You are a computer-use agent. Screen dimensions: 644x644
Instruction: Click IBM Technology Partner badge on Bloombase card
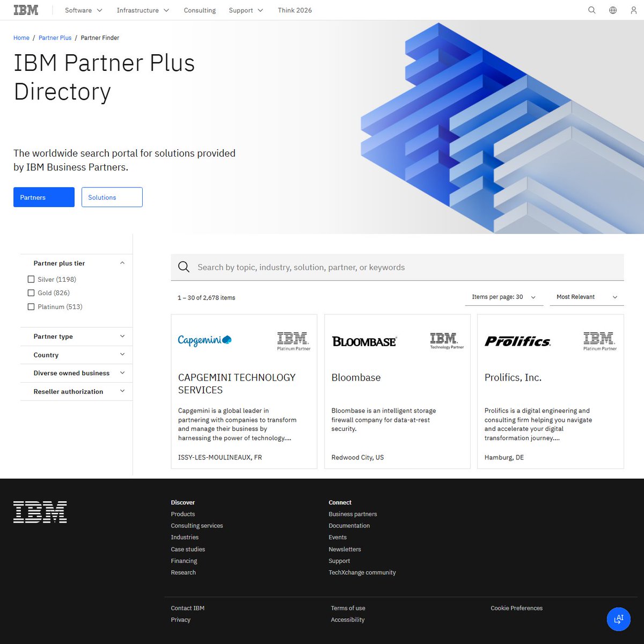[447, 341]
